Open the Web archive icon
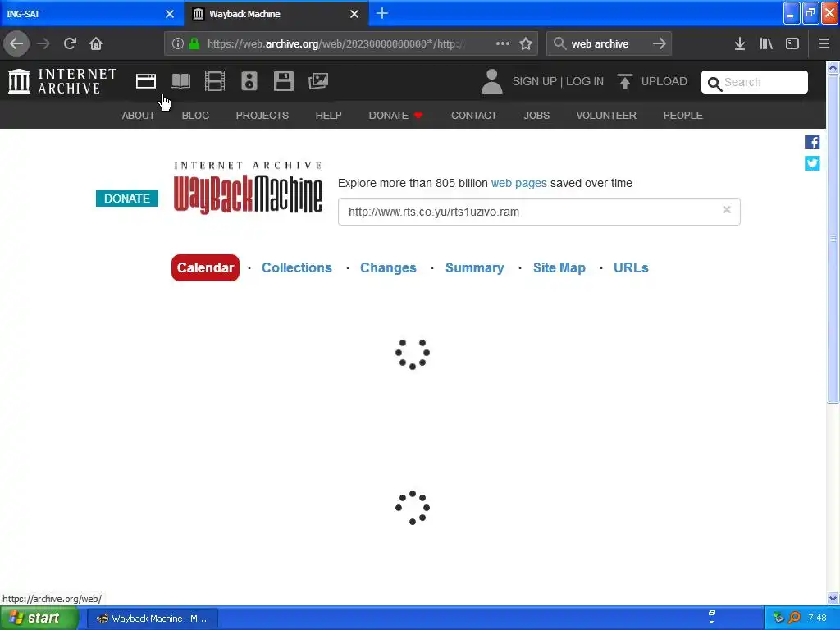 pyautogui.click(x=146, y=81)
